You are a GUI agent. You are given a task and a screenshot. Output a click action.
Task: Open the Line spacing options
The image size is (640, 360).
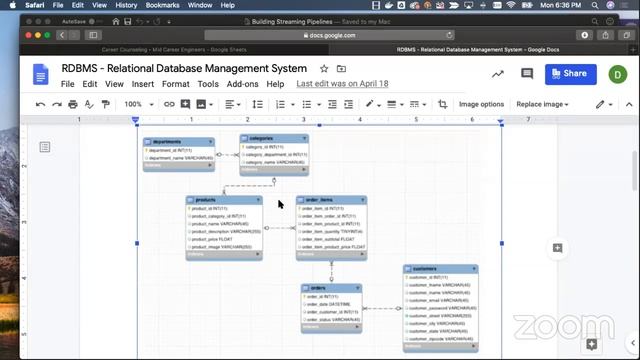pyautogui.click(x=258, y=104)
